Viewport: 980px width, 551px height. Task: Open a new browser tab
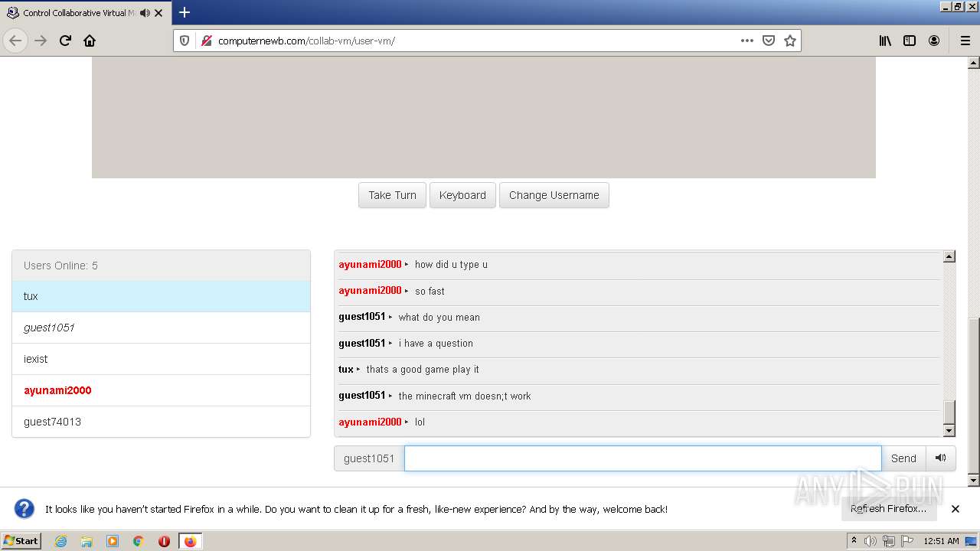coord(185,12)
